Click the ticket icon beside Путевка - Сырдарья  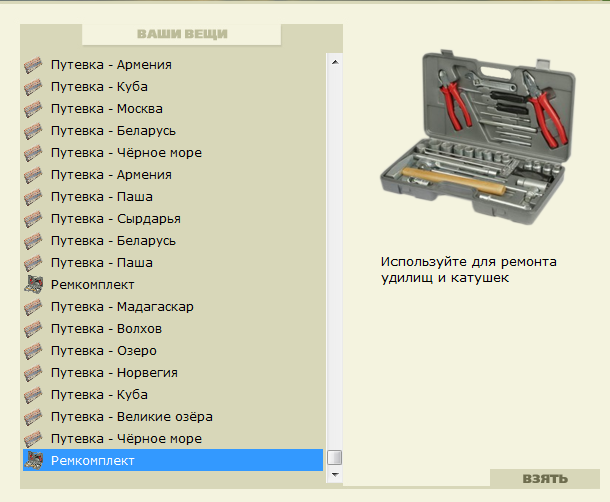click(x=33, y=219)
